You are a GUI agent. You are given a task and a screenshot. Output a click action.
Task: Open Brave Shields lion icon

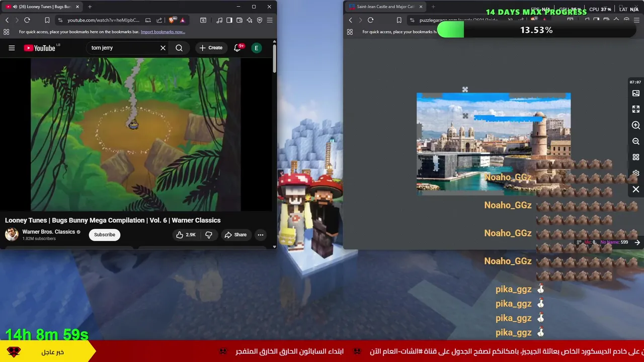(x=172, y=20)
